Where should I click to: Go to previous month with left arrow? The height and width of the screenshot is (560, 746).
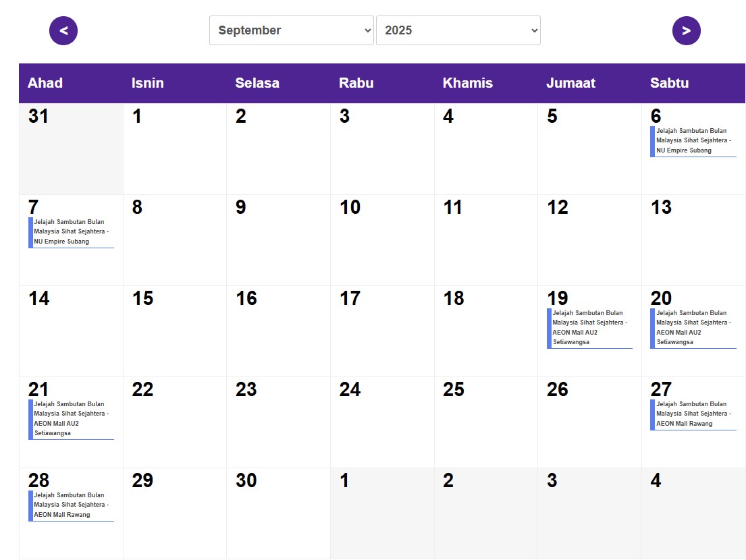(63, 31)
